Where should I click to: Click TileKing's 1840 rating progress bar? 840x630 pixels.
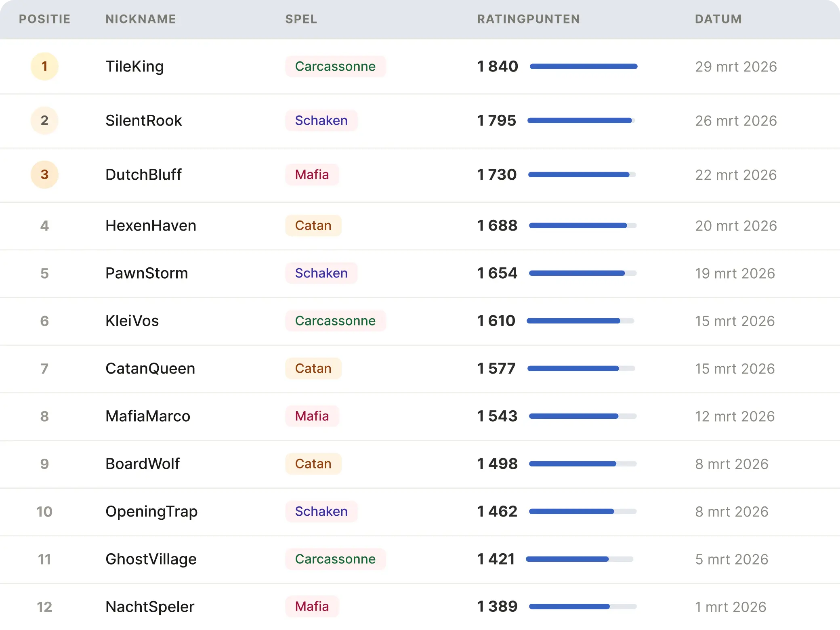point(583,66)
